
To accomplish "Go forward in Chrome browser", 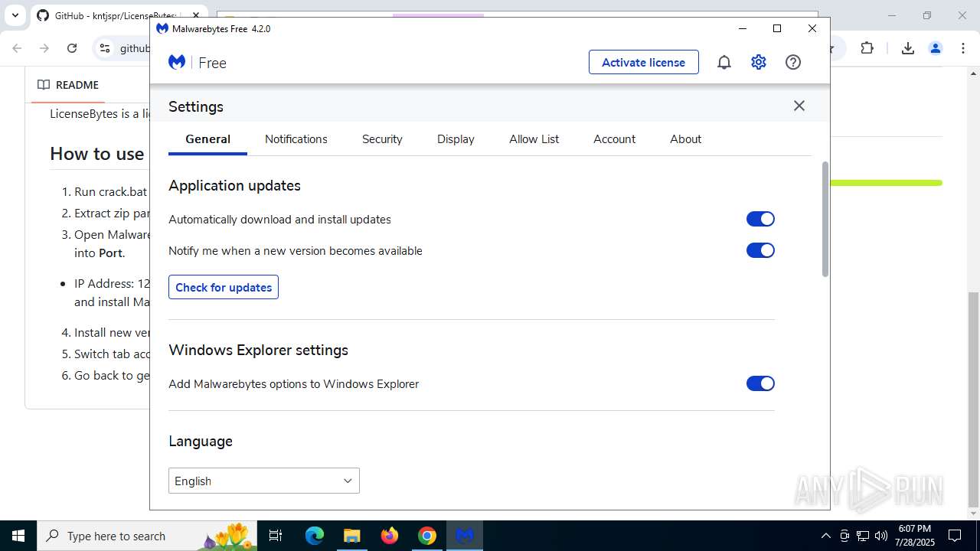I will [44, 48].
